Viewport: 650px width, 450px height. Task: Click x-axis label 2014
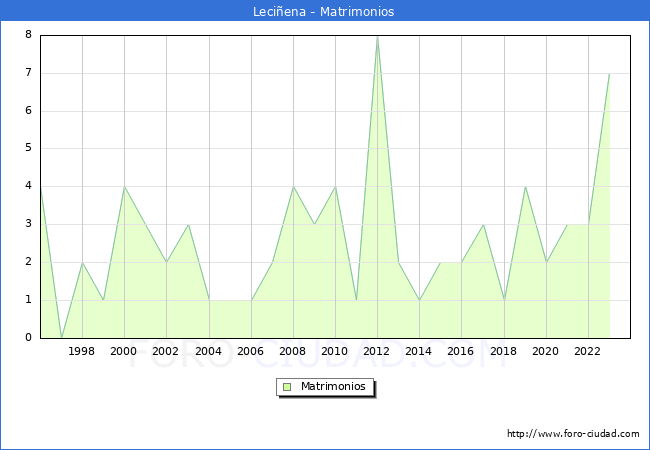pos(419,351)
